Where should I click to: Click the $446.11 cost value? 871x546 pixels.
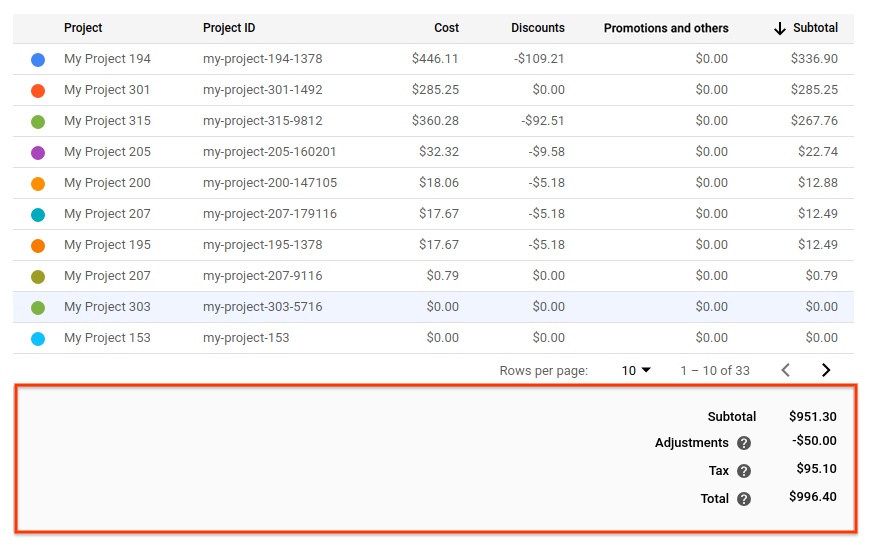435,58
